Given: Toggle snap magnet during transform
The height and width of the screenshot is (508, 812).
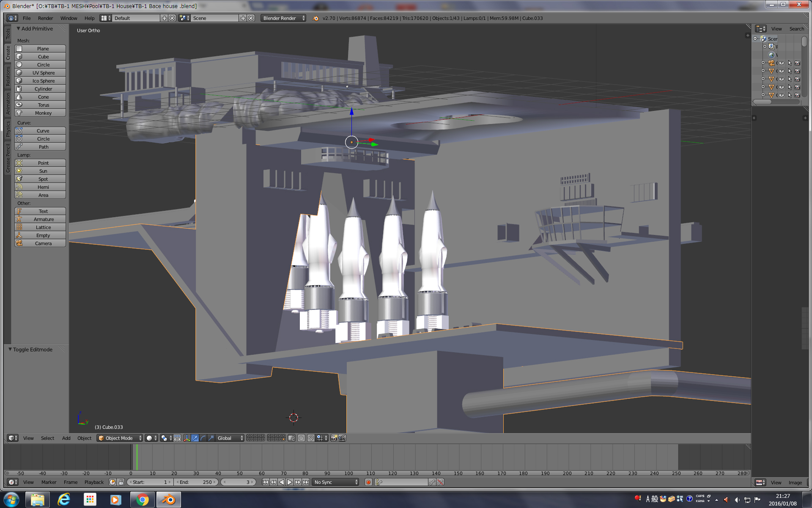Looking at the screenshot, I should [x=311, y=438].
